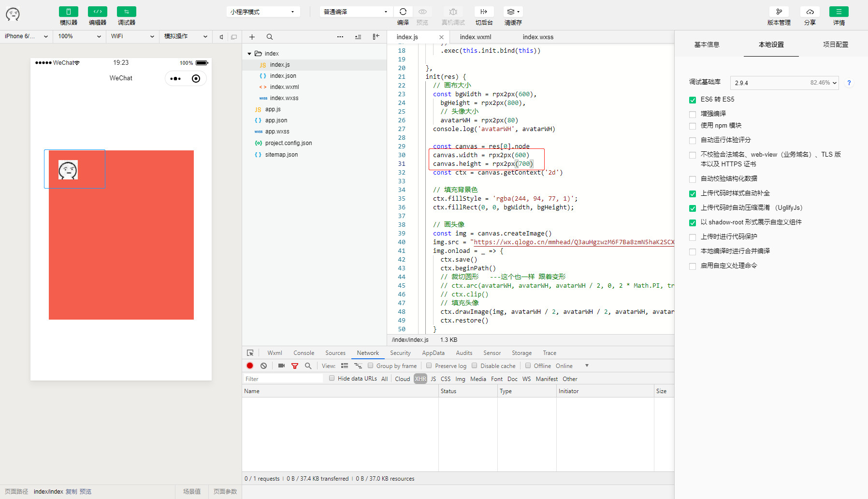Click the preview eye icon
868x499 pixels.
pos(422,12)
